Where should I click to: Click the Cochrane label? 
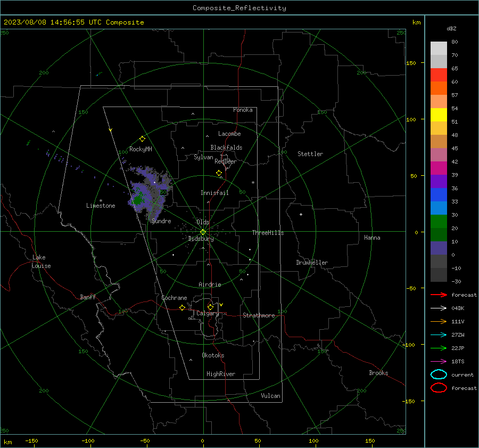point(174,298)
